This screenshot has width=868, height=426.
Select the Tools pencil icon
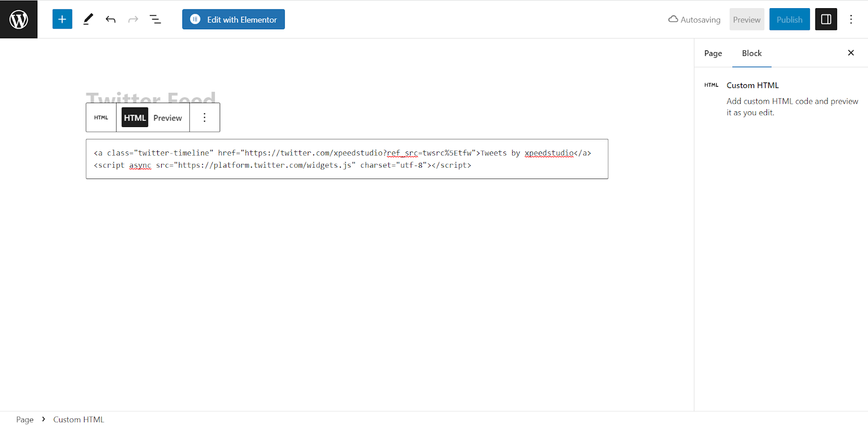tap(88, 20)
